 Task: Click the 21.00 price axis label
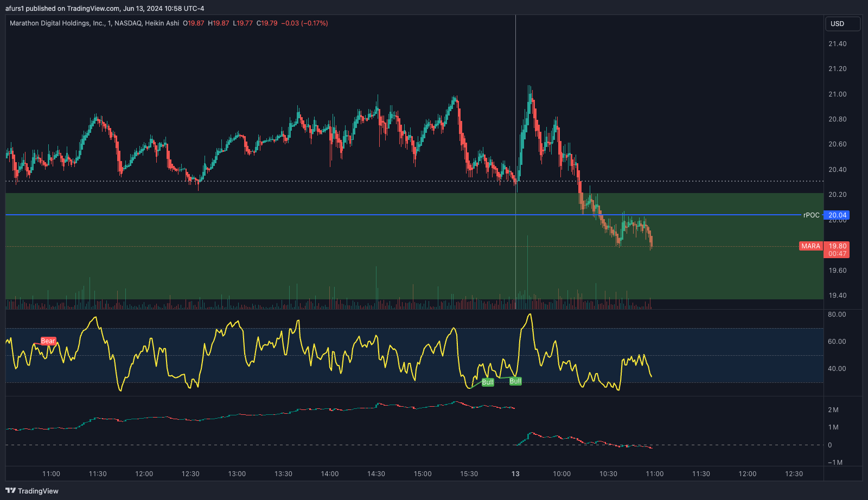click(x=837, y=94)
